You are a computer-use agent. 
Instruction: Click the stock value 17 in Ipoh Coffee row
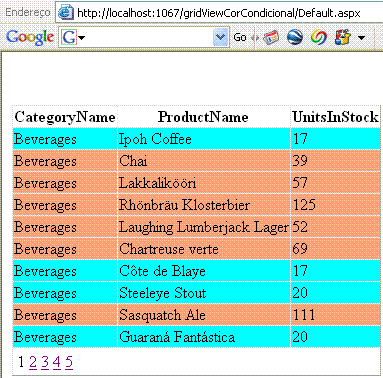tap(300, 139)
